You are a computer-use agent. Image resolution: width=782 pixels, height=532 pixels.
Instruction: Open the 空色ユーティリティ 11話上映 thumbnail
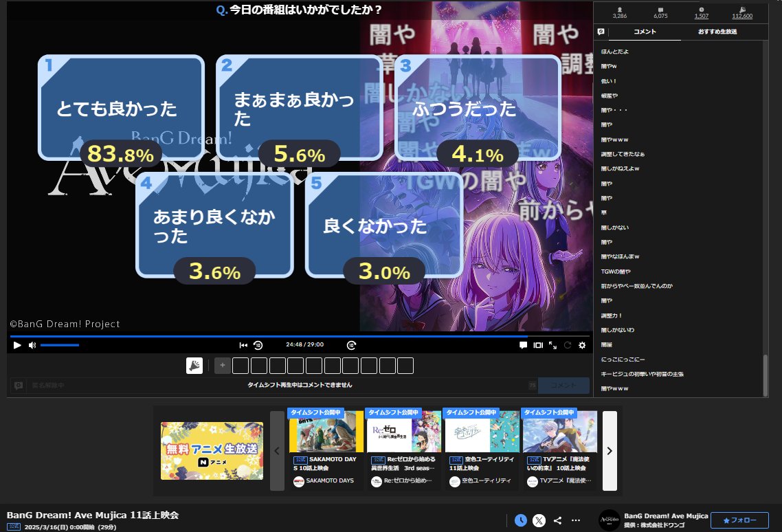pyautogui.click(x=482, y=431)
